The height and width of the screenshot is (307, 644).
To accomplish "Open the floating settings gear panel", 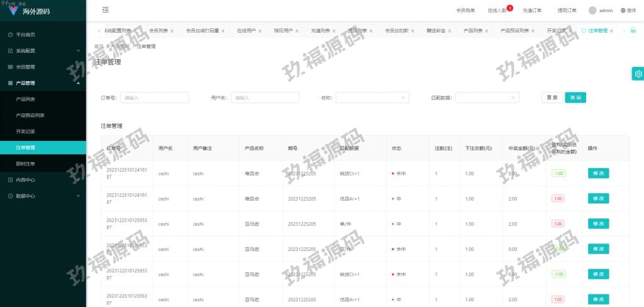I will point(638,74).
